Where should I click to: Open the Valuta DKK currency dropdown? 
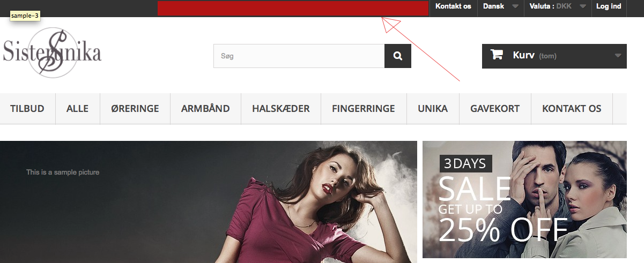coord(558,7)
